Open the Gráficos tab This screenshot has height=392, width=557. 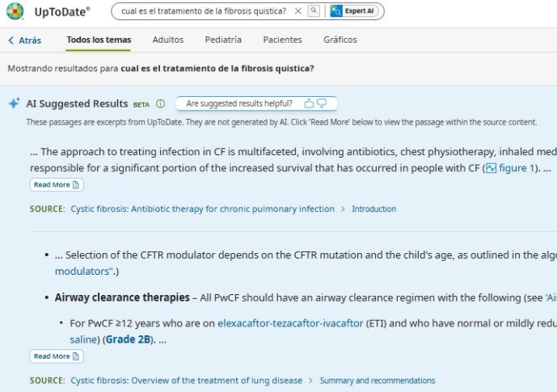point(340,40)
